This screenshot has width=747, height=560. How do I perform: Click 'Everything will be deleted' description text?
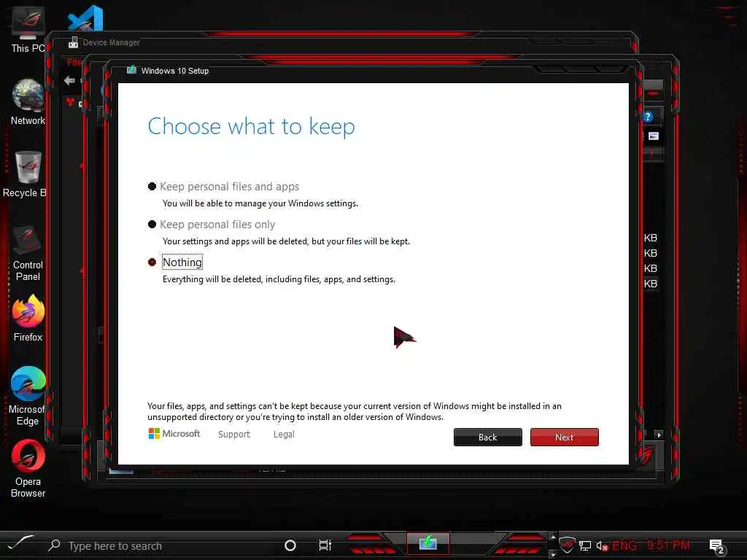(279, 279)
